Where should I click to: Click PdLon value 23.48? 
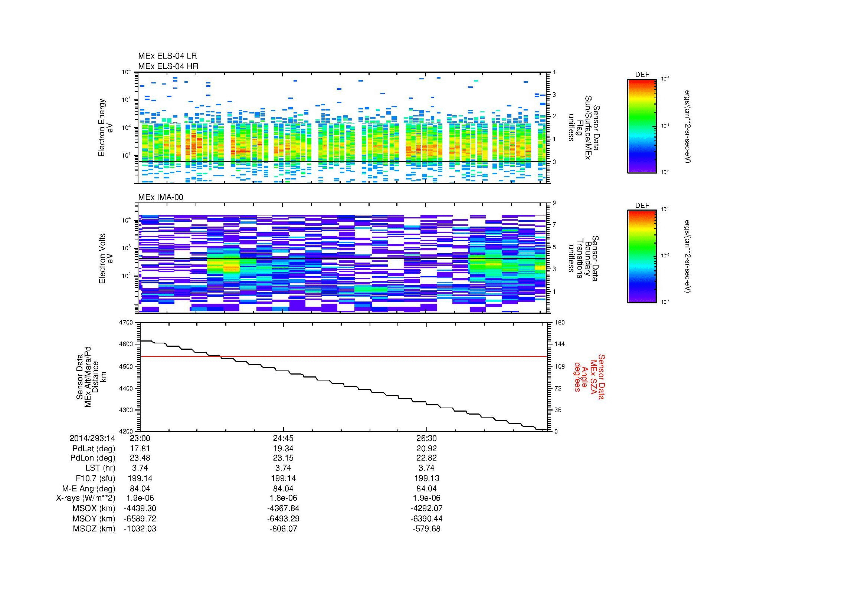click(140, 458)
